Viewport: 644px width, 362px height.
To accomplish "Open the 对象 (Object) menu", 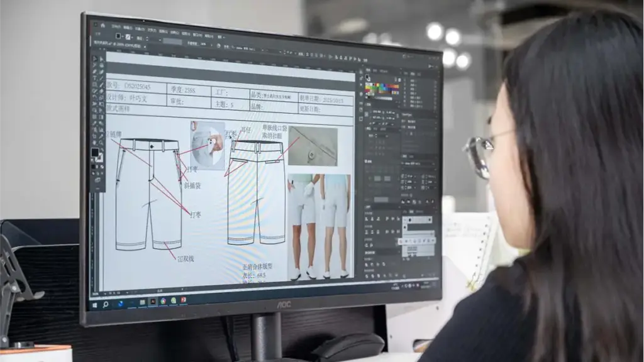I will tap(140, 29).
